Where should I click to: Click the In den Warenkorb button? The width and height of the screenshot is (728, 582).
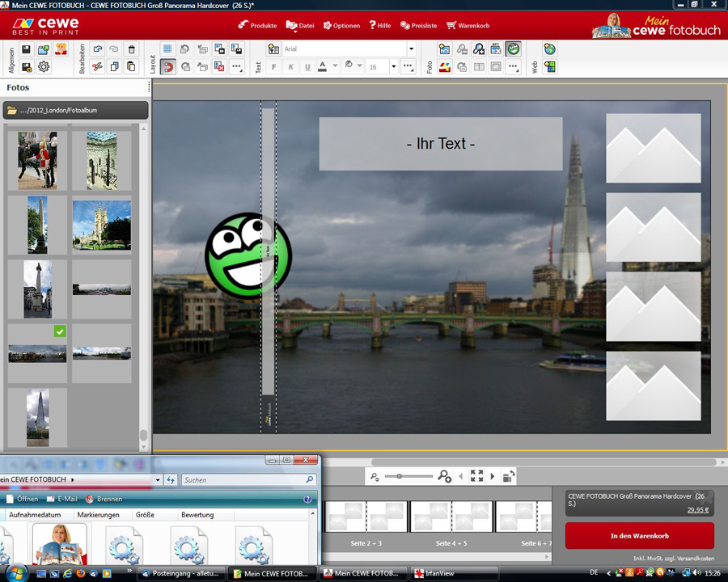639,536
